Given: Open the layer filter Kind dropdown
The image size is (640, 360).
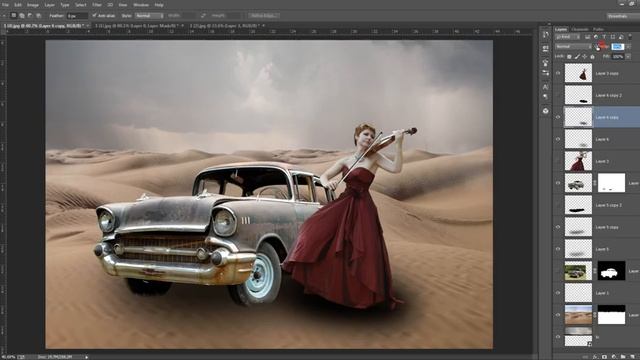Looking at the screenshot, I should pyautogui.click(x=567, y=37).
